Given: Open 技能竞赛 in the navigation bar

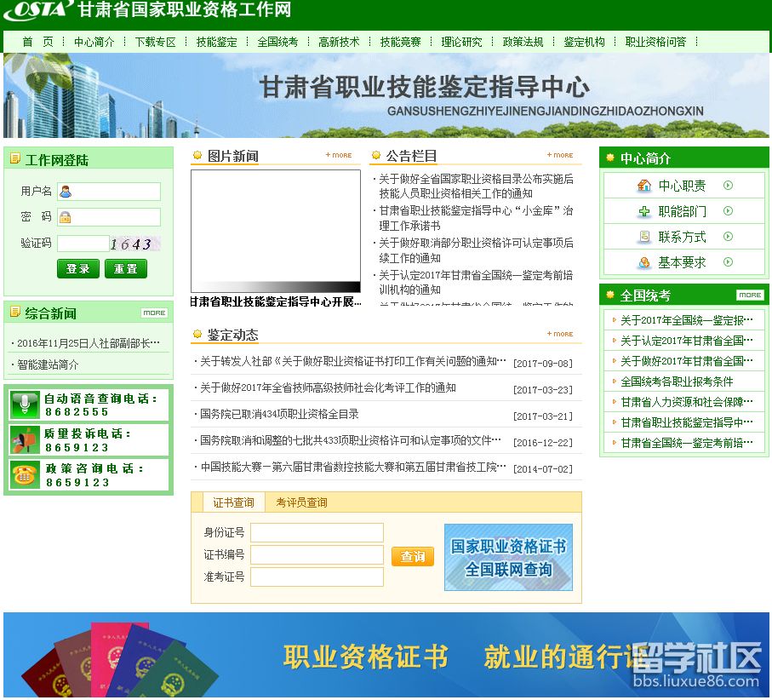Looking at the screenshot, I should pos(400,42).
